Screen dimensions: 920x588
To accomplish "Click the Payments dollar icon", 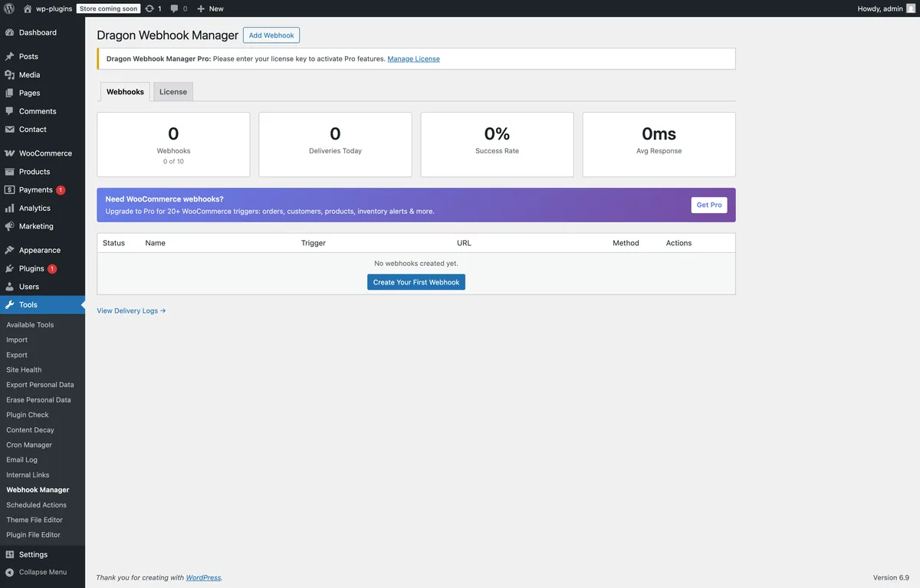I will 9,190.
